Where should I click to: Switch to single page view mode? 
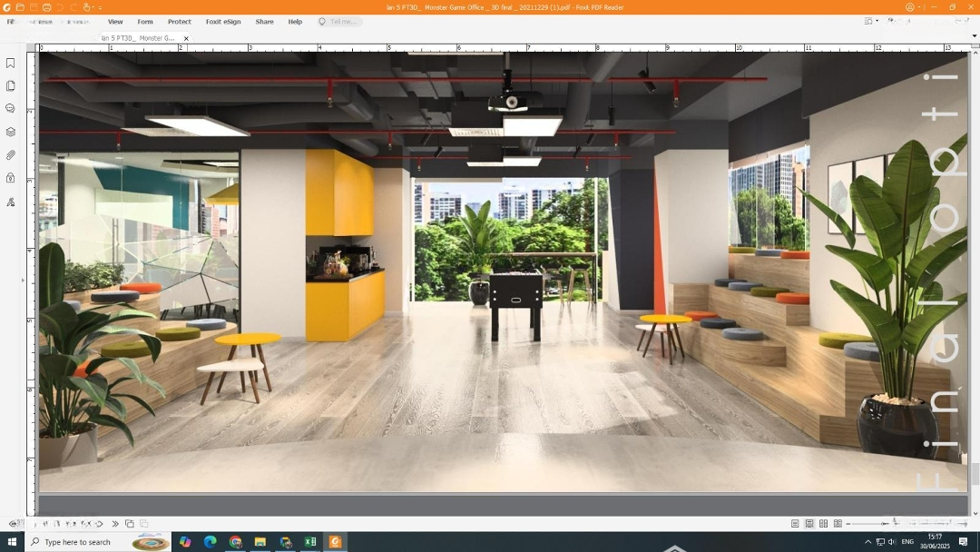(x=795, y=524)
